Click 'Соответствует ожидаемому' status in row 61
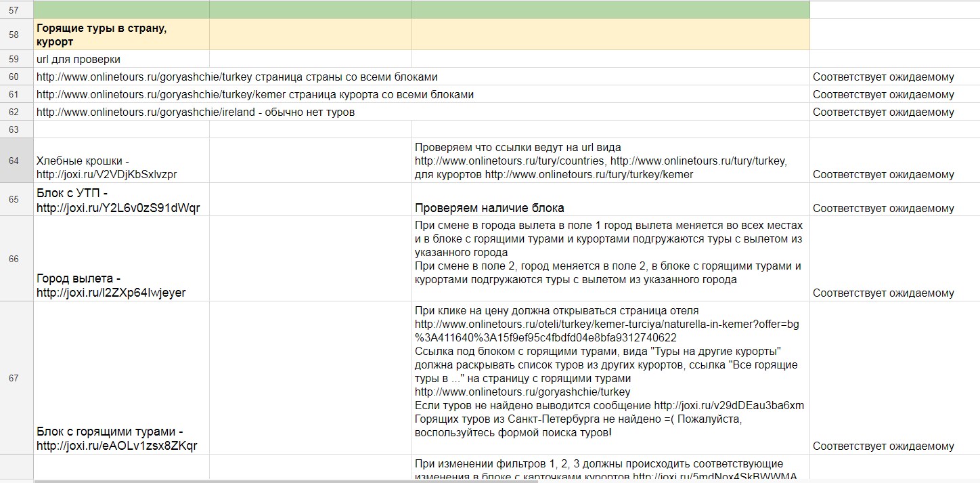 coord(895,94)
